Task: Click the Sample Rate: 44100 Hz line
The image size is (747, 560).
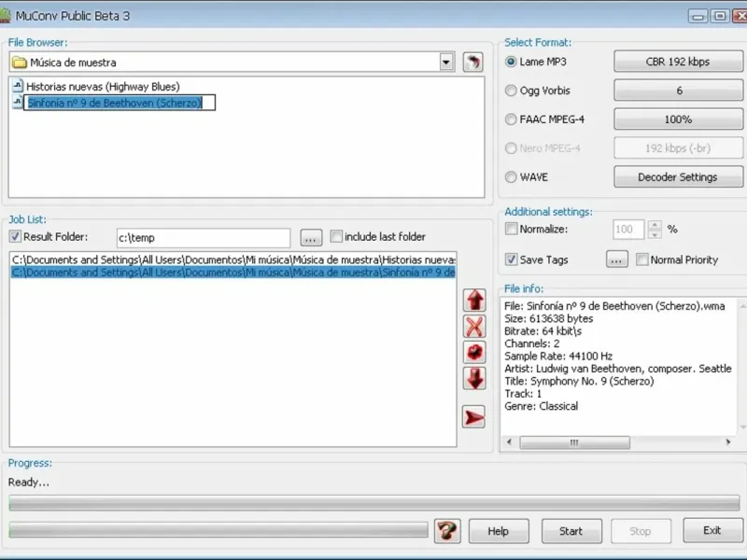Action: (x=558, y=357)
